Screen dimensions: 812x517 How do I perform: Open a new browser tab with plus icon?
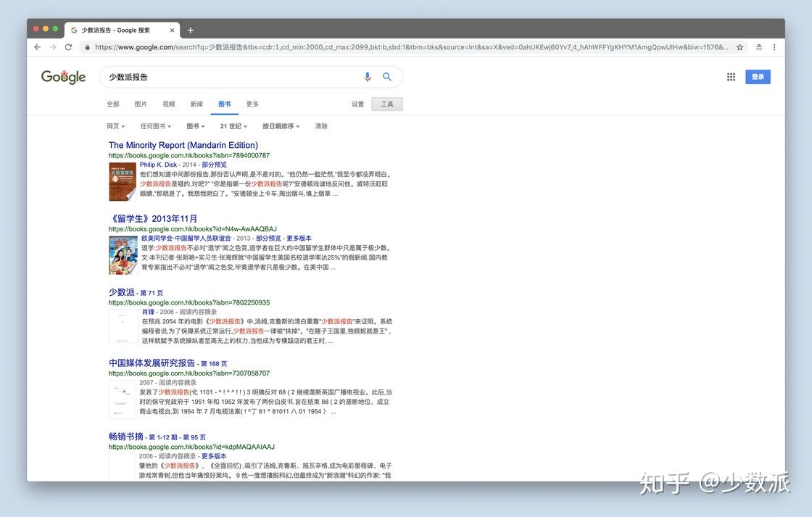[x=191, y=30]
